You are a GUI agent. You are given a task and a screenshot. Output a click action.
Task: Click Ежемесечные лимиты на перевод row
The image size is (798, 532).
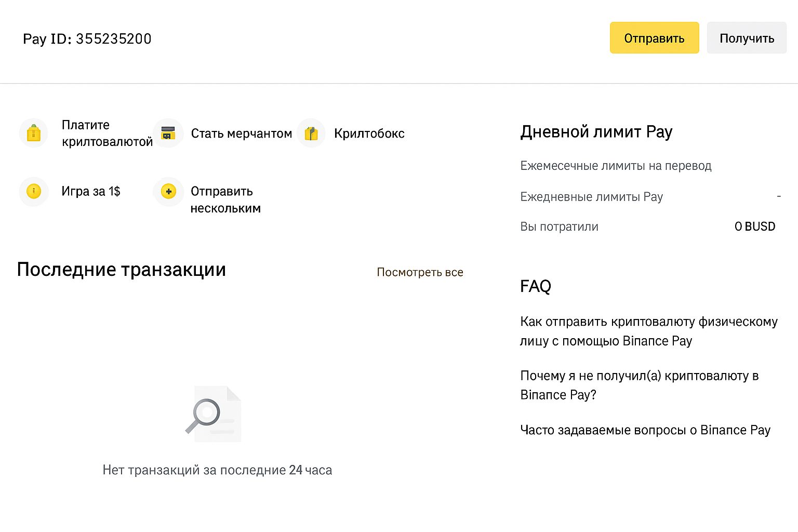pos(650,166)
